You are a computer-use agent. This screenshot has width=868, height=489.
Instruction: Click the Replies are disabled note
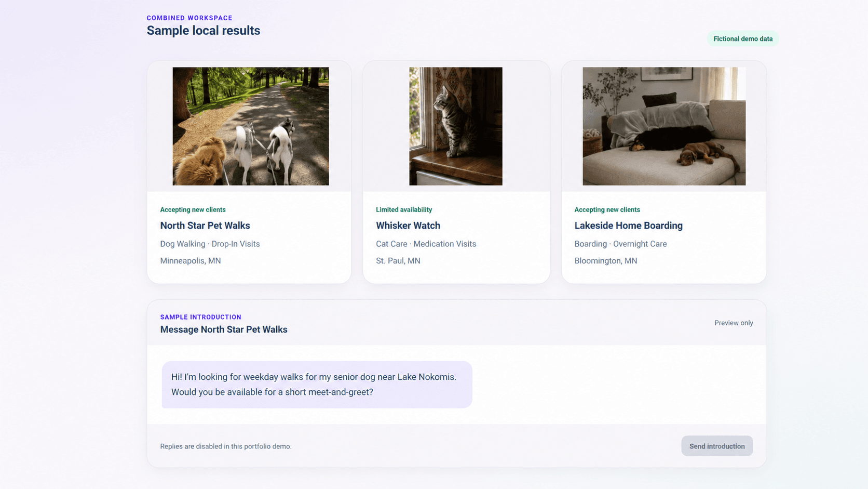226,446
